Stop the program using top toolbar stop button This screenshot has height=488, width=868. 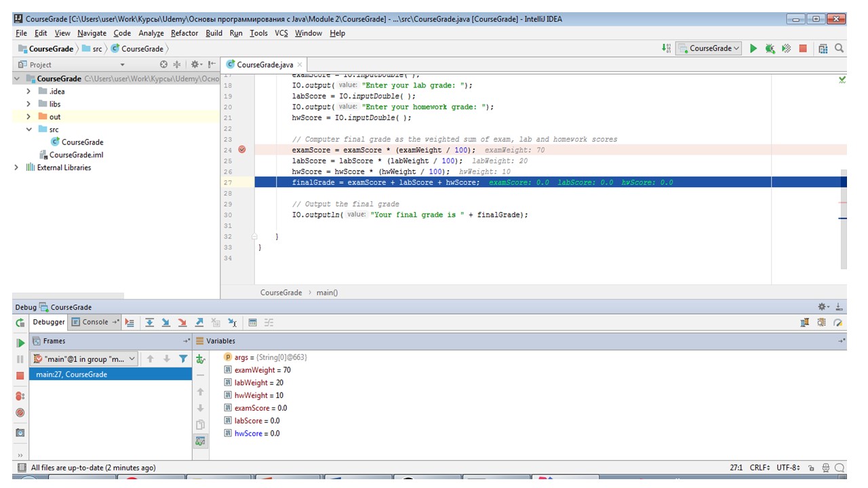pos(803,49)
